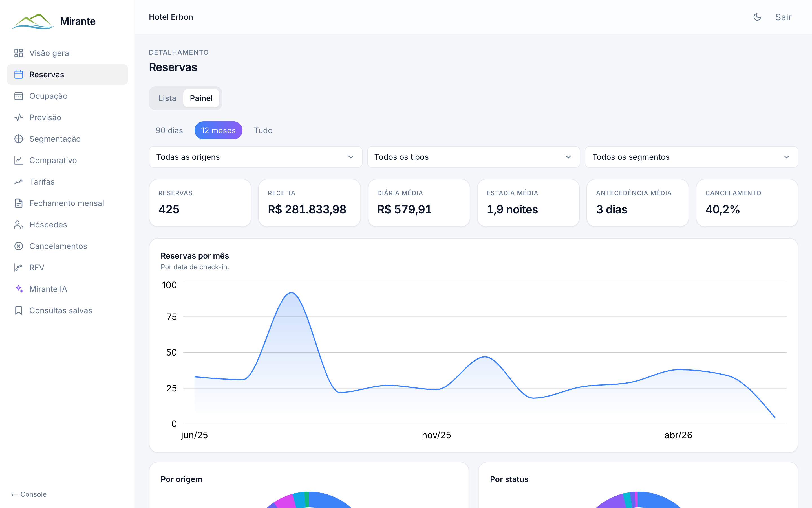Image resolution: width=812 pixels, height=508 pixels.
Task: Click the Por status chart heading
Action: (509, 479)
